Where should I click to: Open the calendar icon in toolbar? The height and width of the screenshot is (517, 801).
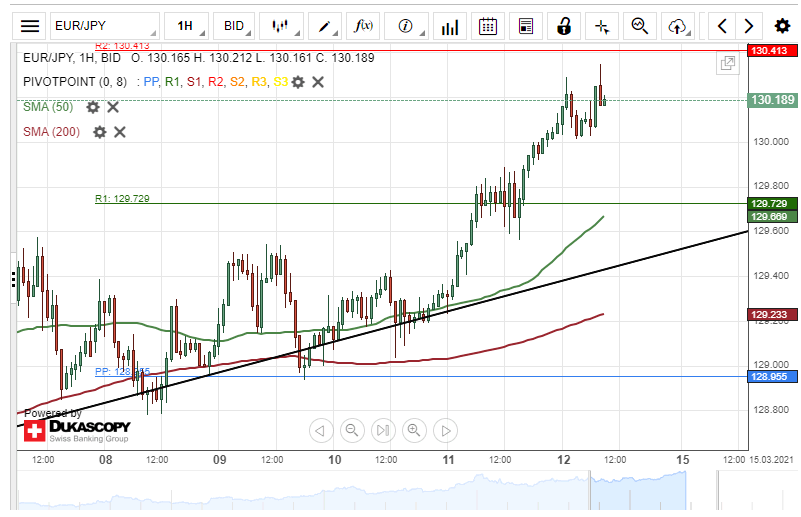(488, 26)
